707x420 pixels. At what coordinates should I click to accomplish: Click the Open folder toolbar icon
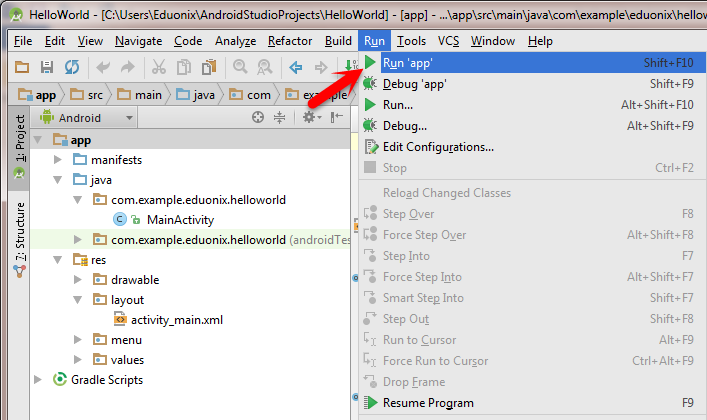[22, 67]
